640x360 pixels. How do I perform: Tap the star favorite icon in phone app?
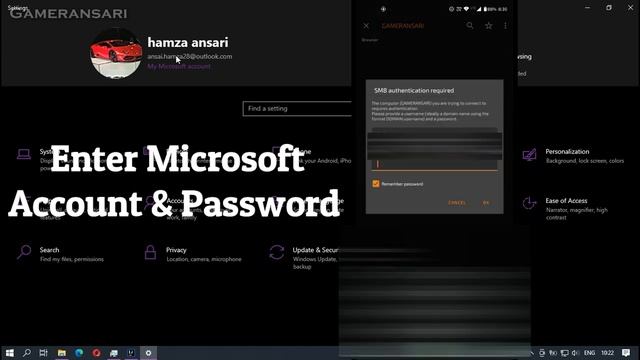489,26
